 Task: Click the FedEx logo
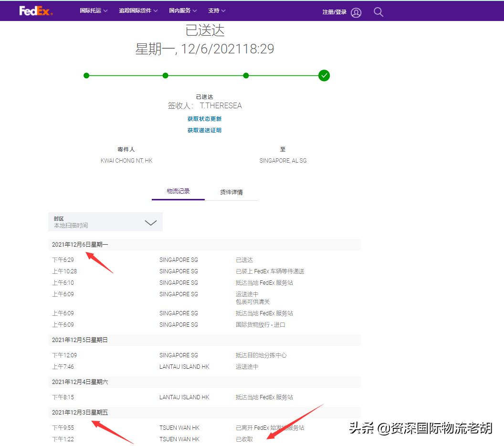click(x=35, y=10)
